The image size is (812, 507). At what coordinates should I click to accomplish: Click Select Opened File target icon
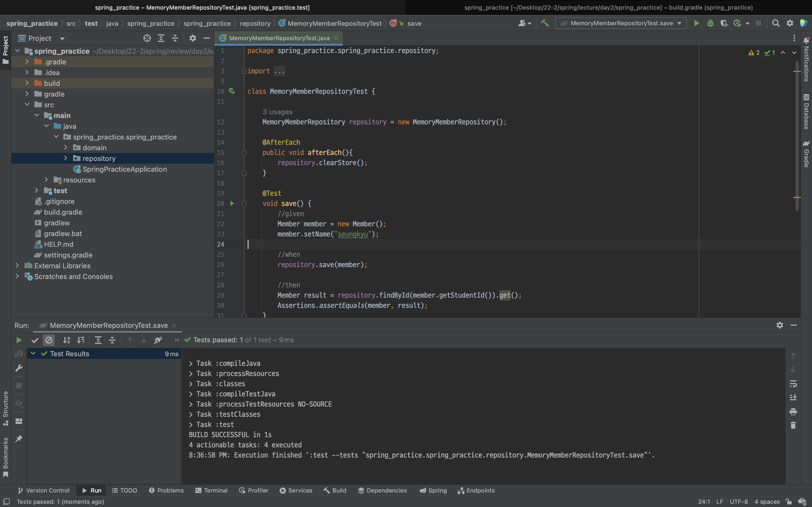tap(147, 38)
